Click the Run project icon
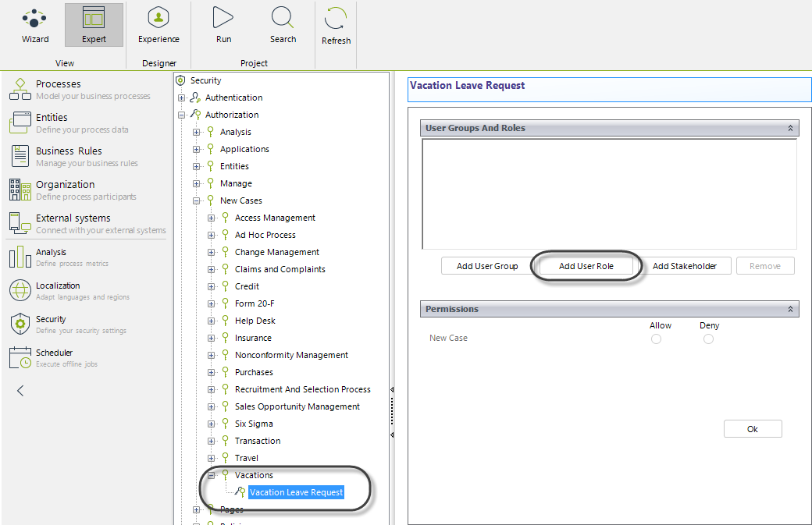812x525 pixels. click(x=223, y=25)
